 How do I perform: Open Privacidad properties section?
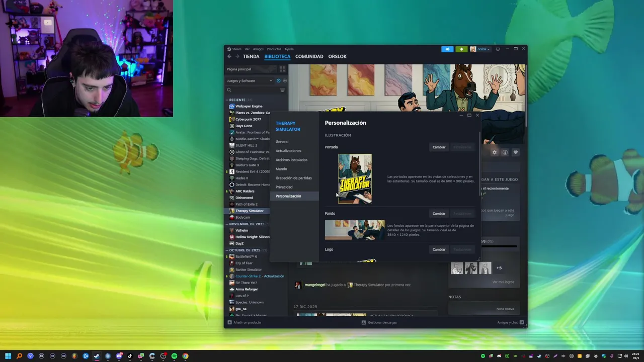[x=294, y=187]
